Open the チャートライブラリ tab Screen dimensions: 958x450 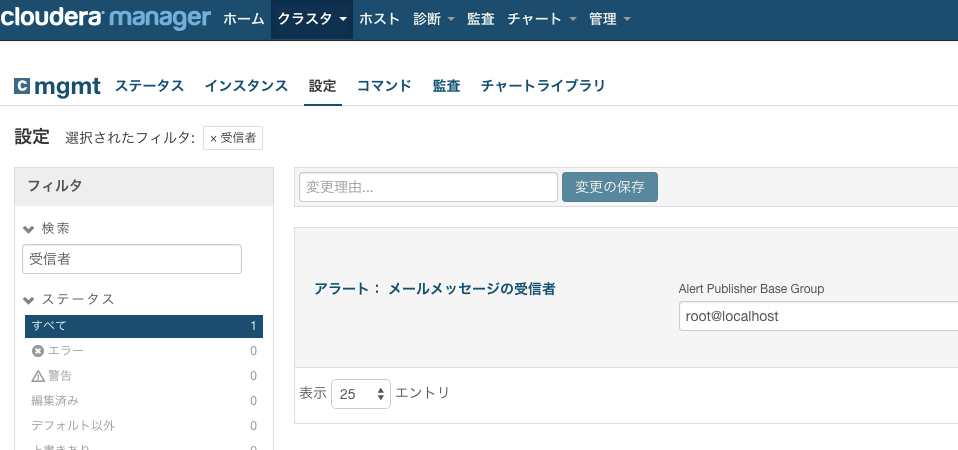point(543,86)
